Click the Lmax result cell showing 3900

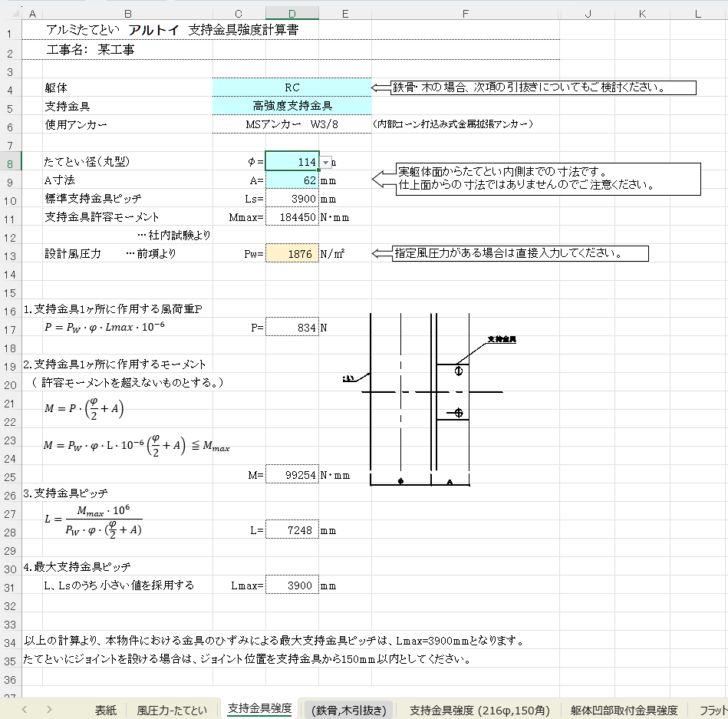point(292,585)
